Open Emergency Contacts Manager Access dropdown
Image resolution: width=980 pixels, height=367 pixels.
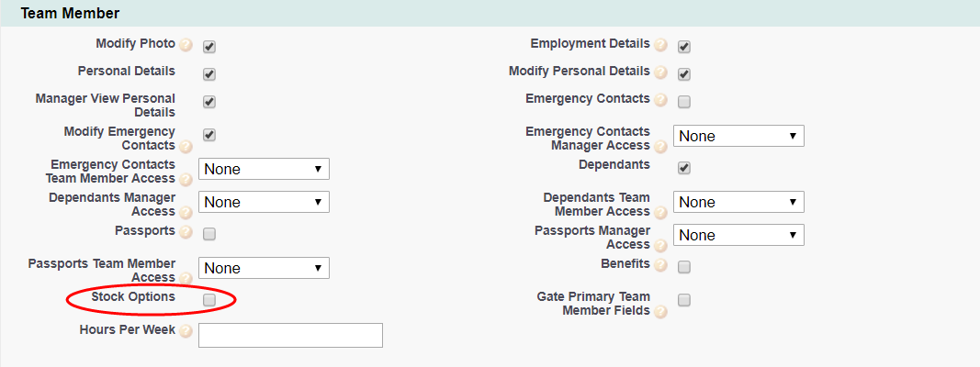tap(738, 136)
